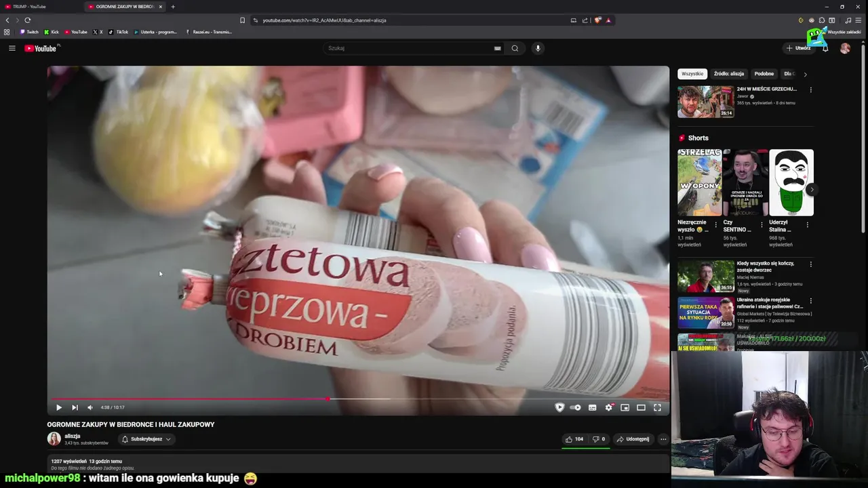Viewport: 868px width, 488px height.
Task: Open the browser extensions puzzle icon
Action: tap(821, 20)
